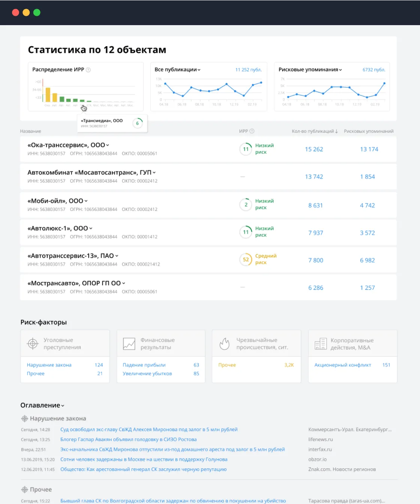Image resolution: width=420 pixels, height=504 pixels.
Task: Click source lifenews.ru
Action: coord(321,439)
